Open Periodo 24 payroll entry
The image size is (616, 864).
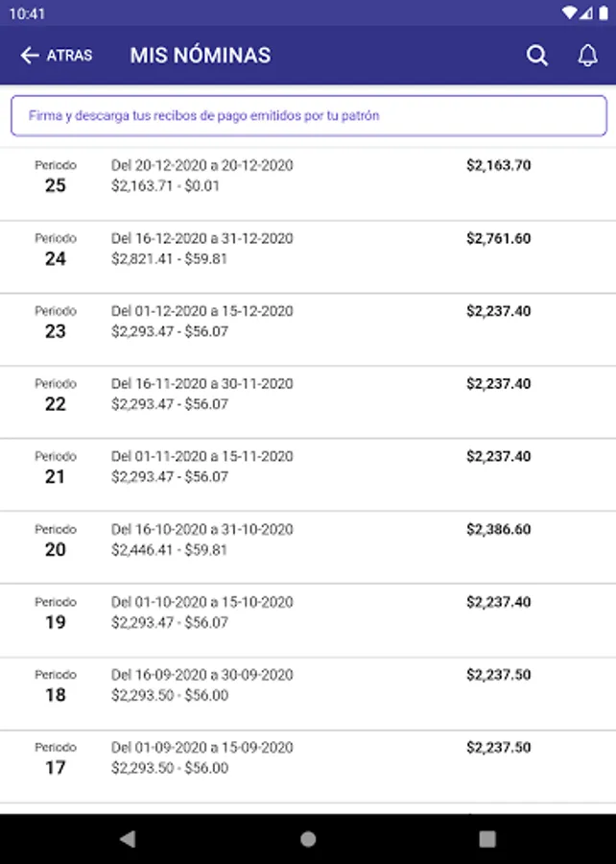pos(307,249)
